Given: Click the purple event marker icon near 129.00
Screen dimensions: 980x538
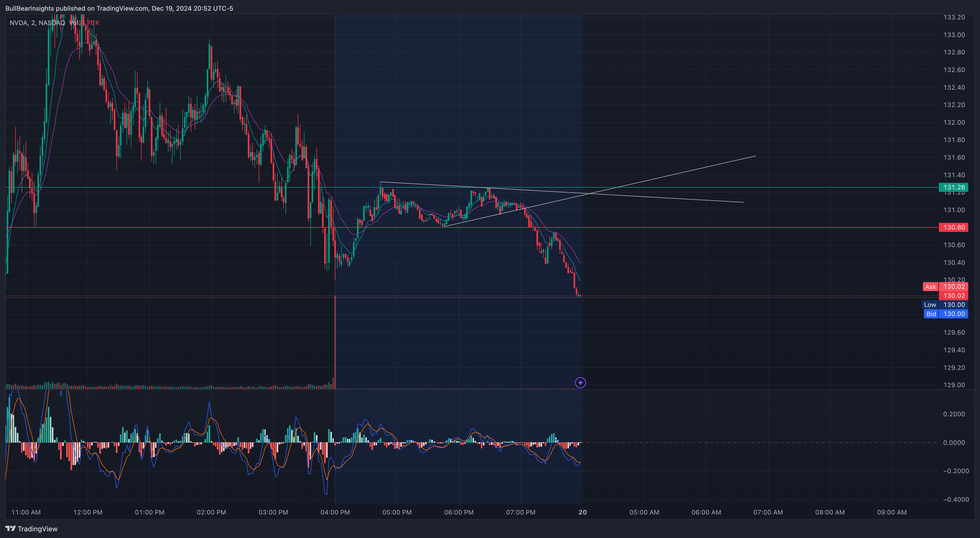Looking at the screenshot, I should tap(580, 382).
